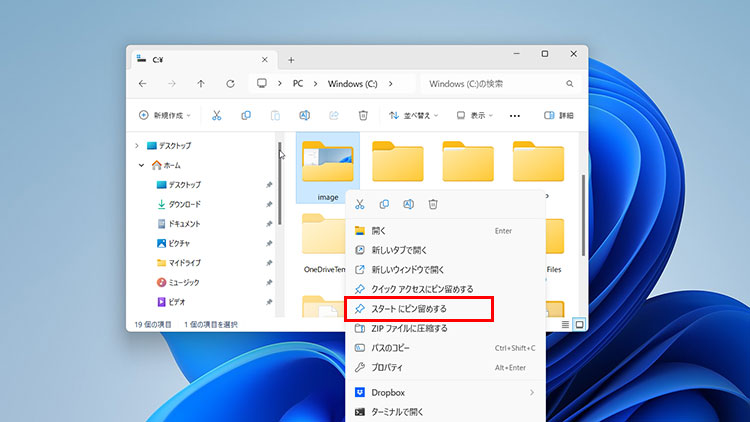Collapse the ホーム tree node
Screen dimensions: 750x422
141,165
